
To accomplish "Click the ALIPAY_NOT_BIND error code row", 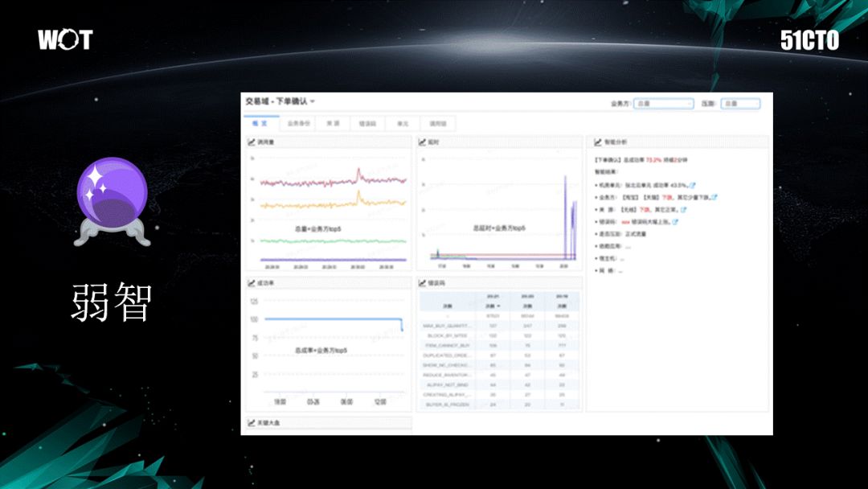I will [499, 385].
